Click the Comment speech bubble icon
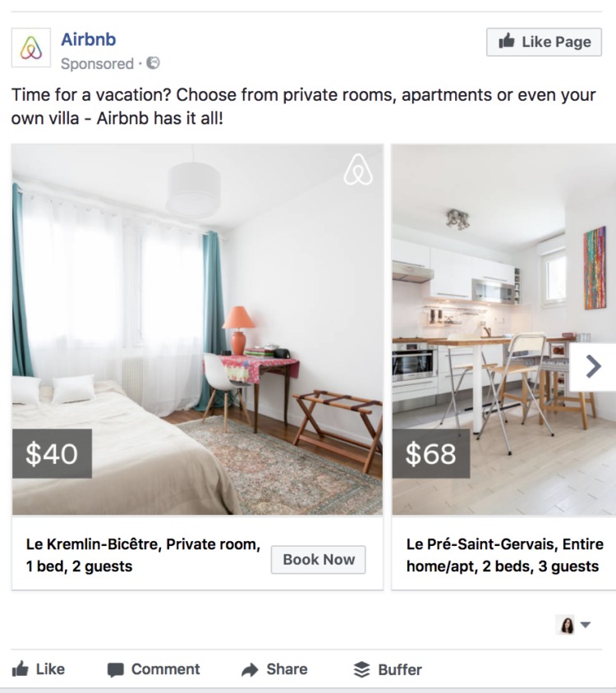Image resolution: width=616 pixels, height=693 pixels. 116,670
